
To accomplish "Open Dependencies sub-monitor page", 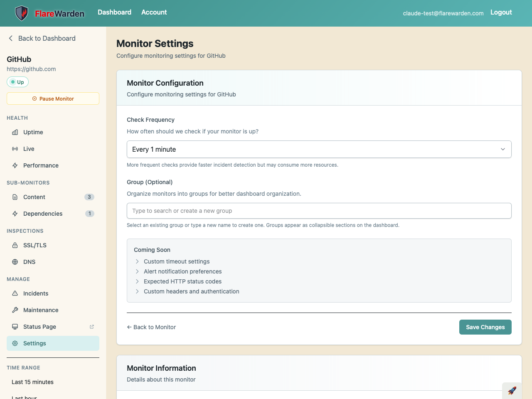I will click(43, 214).
